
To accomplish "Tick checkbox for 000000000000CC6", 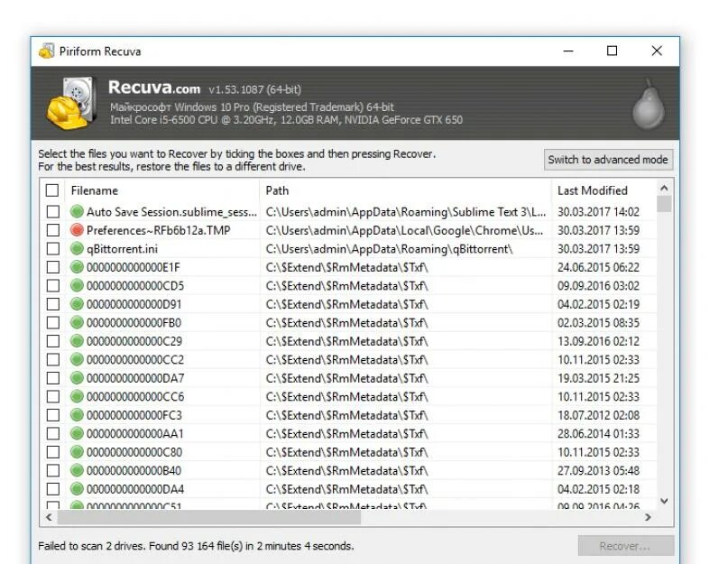I will [x=53, y=396].
